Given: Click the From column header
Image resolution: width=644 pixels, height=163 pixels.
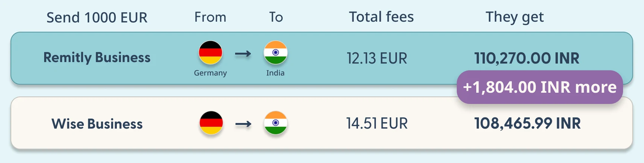Looking at the screenshot, I should tap(210, 17).
